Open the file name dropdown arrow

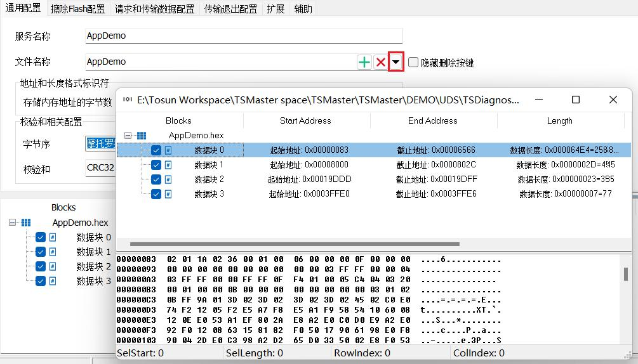point(396,62)
